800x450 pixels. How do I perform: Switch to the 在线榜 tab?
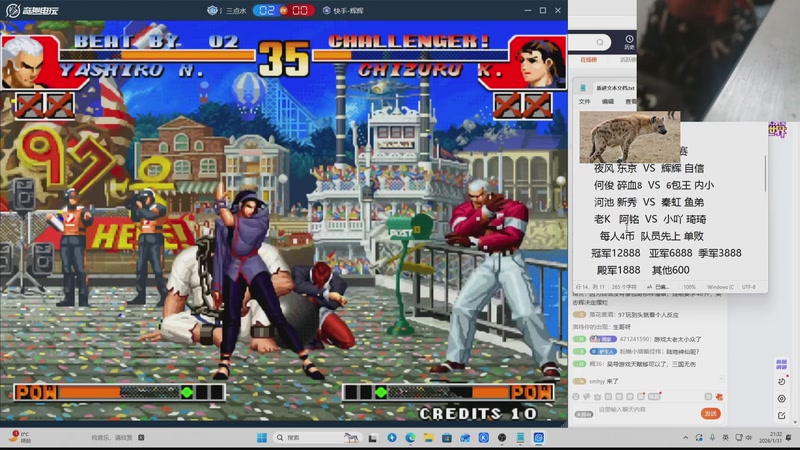588,60
